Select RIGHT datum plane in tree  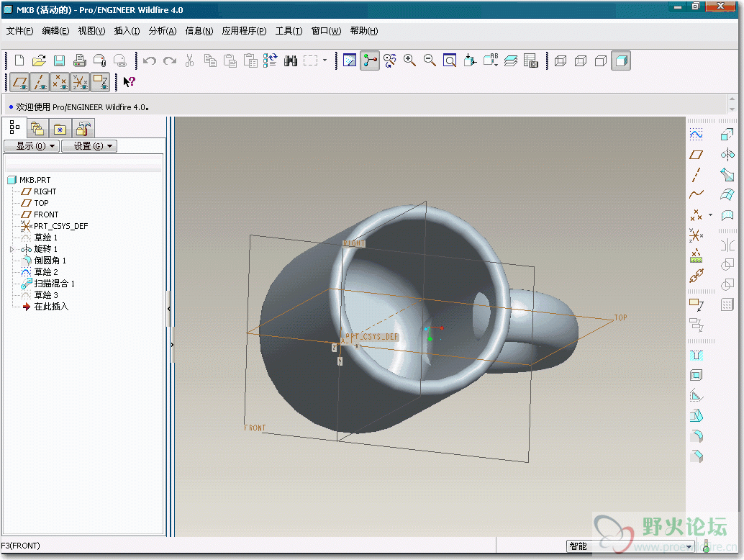coord(45,191)
